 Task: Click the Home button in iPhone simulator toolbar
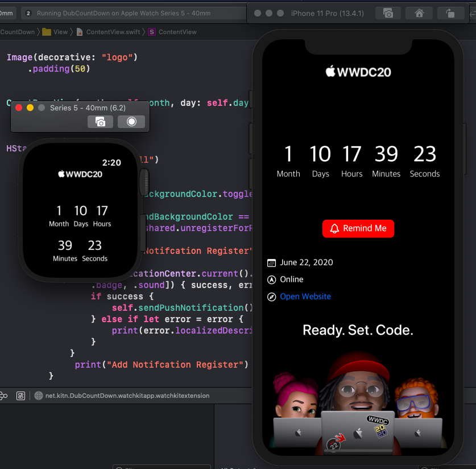pyautogui.click(x=419, y=13)
